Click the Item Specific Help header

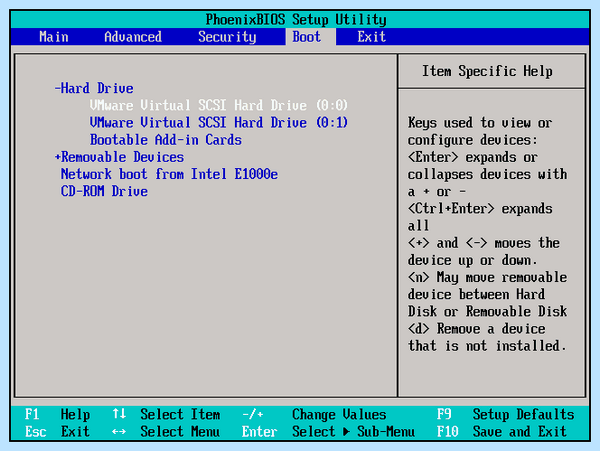(x=487, y=71)
